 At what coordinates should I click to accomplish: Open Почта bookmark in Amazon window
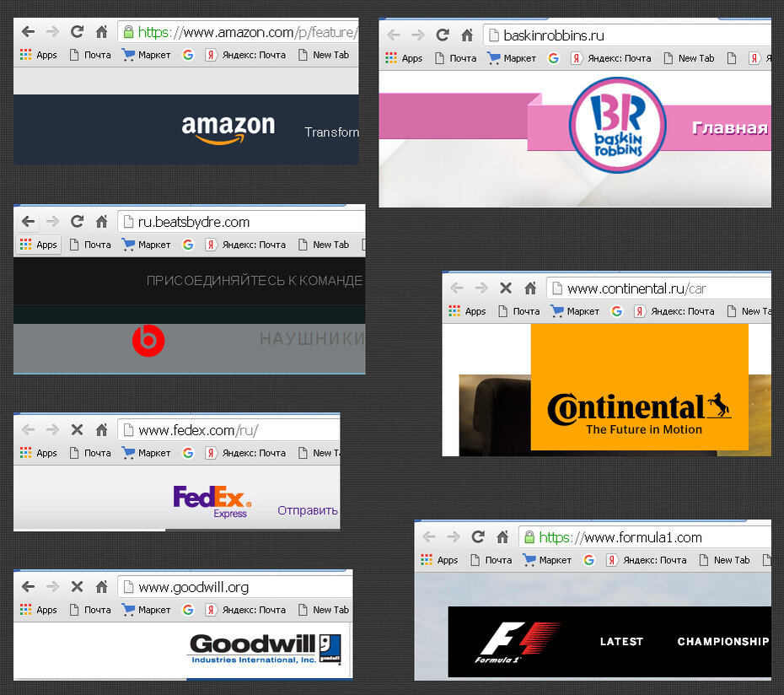[x=90, y=55]
